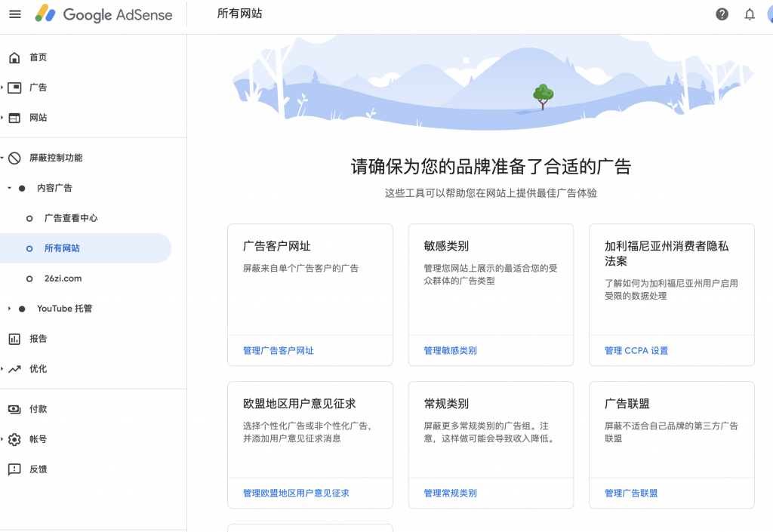Click the 帐号 gear icon

(14, 439)
